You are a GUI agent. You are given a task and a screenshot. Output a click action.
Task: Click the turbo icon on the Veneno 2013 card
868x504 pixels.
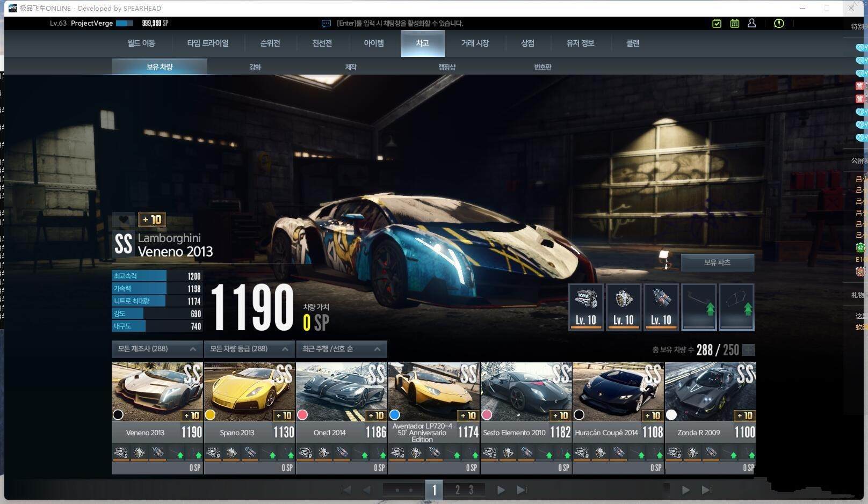tap(139, 454)
